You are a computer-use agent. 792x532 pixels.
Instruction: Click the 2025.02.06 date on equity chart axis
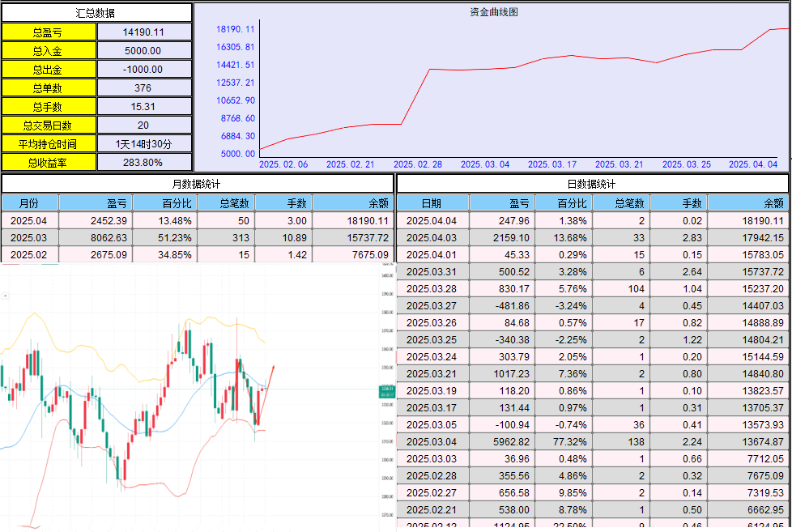[283, 164]
